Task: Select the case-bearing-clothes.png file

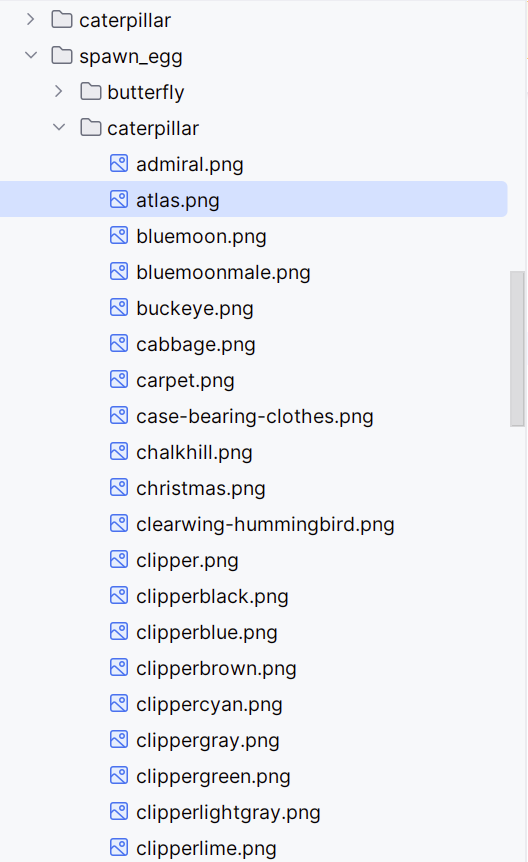Action: pyautogui.click(x=255, y=416)
